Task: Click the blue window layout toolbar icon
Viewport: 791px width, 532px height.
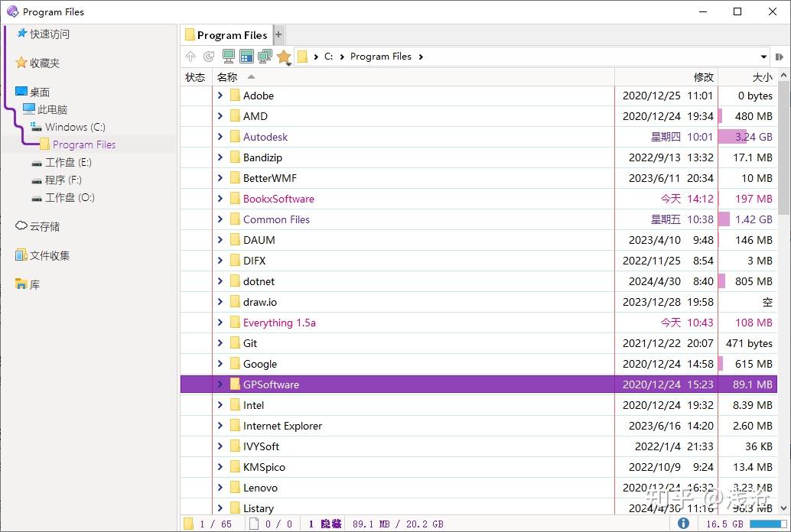Action: pos(246,57)
